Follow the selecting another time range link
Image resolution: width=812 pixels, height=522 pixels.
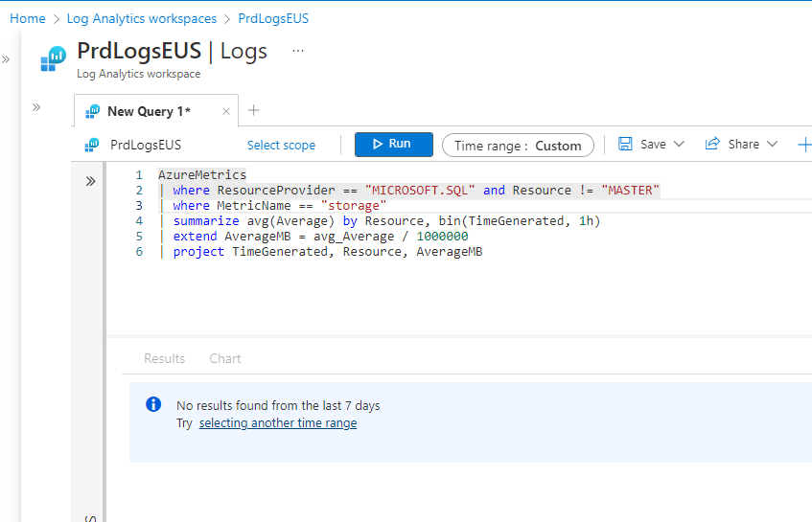(278, 423)
